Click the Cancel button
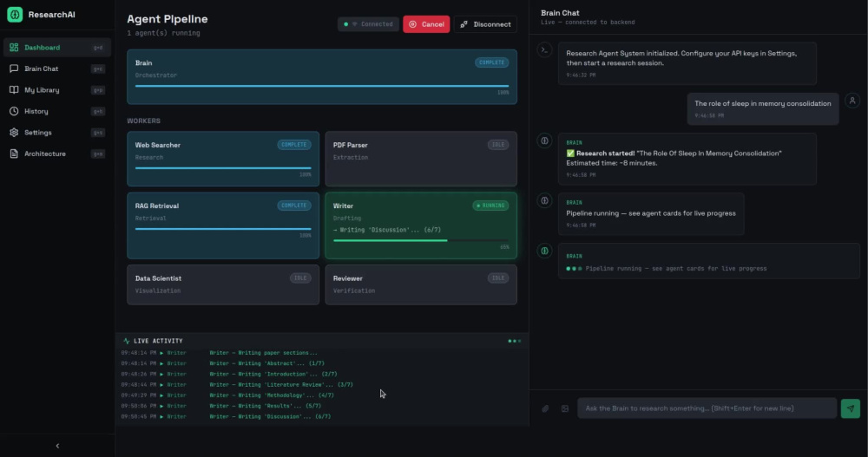Screen dimensions: 868x457 pos(426,24)
